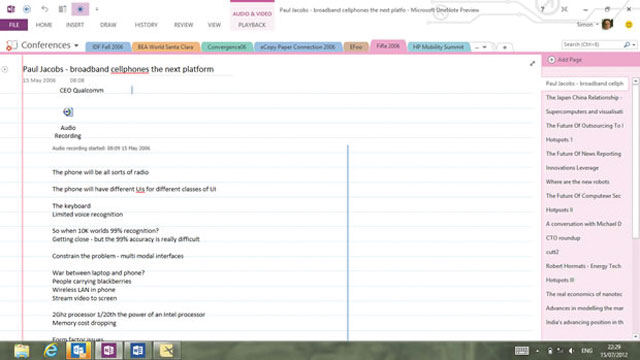The width and height of the screenshot is (640, 360).
Task: Click the Dock to Desktop icon
Action: (62, 9)
